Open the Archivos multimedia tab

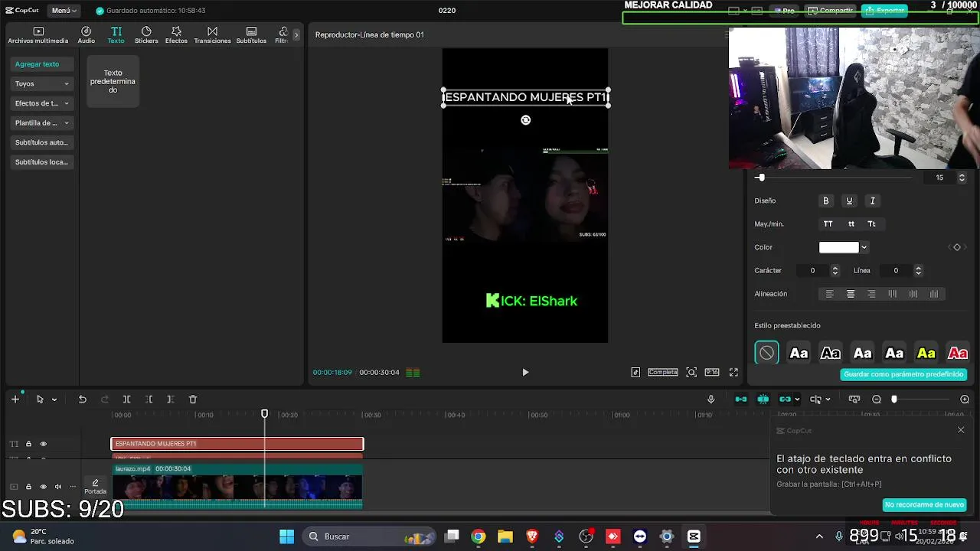click(x=38, y=35)
